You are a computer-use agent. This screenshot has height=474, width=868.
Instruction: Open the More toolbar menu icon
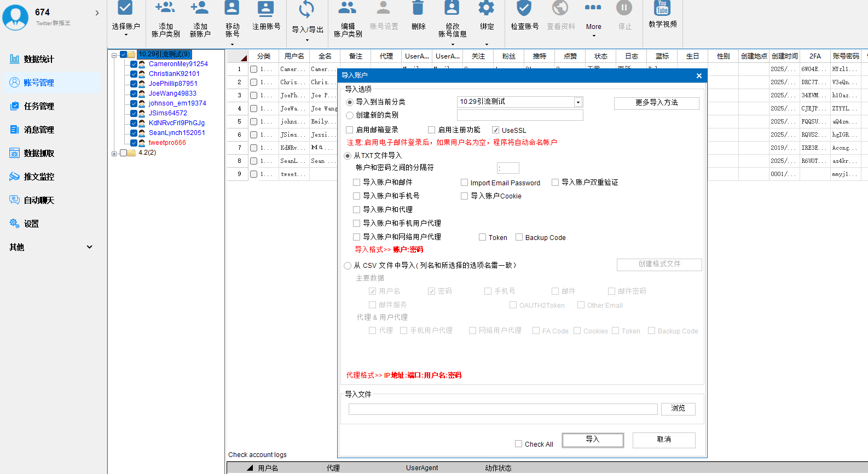coord(593,8)
